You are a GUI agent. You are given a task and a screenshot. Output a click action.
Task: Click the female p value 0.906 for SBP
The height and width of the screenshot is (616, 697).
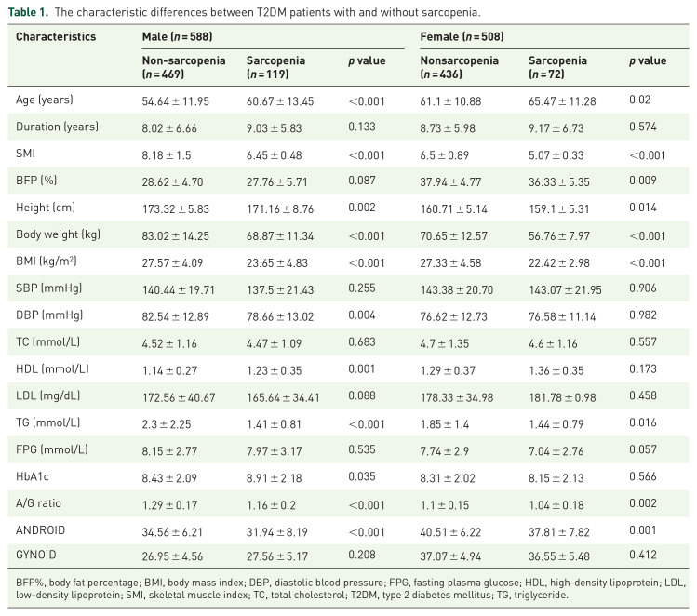[645, 276]
